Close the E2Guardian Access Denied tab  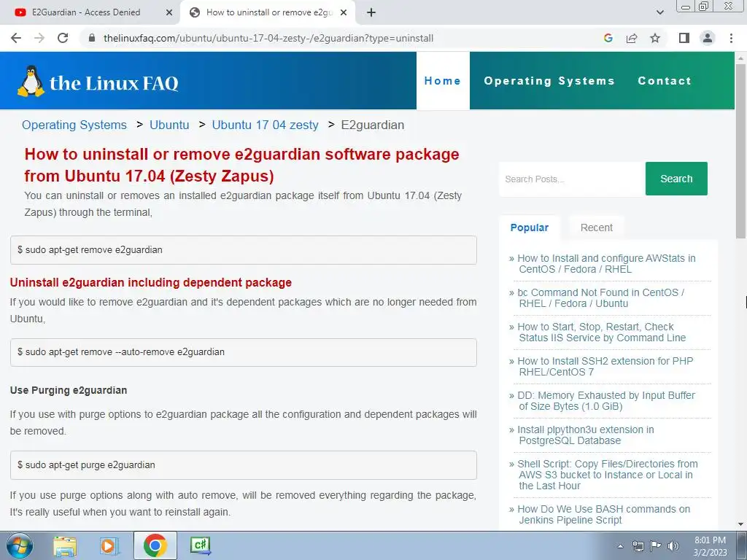coord(169,12)
